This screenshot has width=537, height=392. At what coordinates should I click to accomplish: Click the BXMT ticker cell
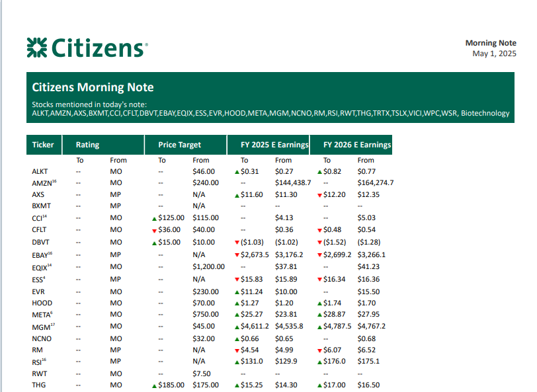[x=41, y=206]
